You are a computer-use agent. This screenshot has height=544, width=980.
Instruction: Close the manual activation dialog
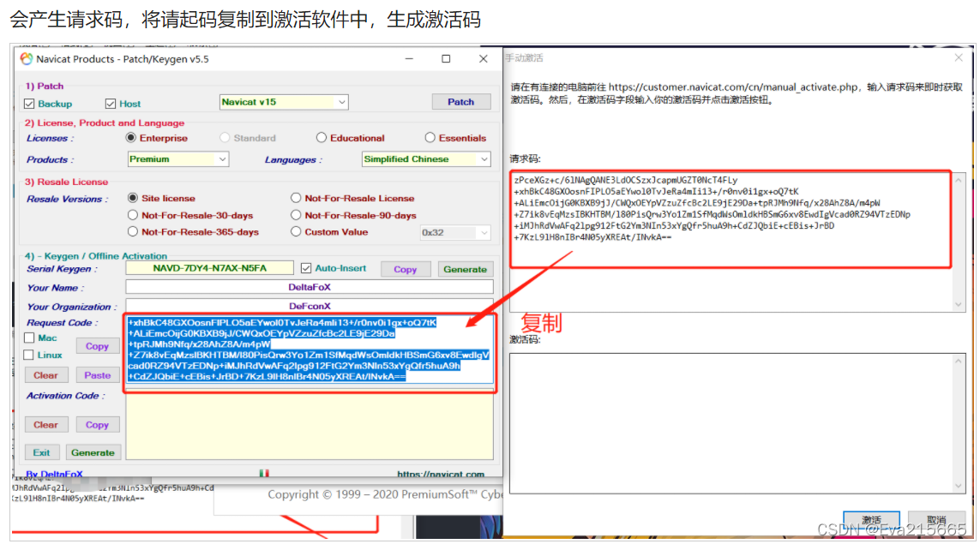pos(959,58)
